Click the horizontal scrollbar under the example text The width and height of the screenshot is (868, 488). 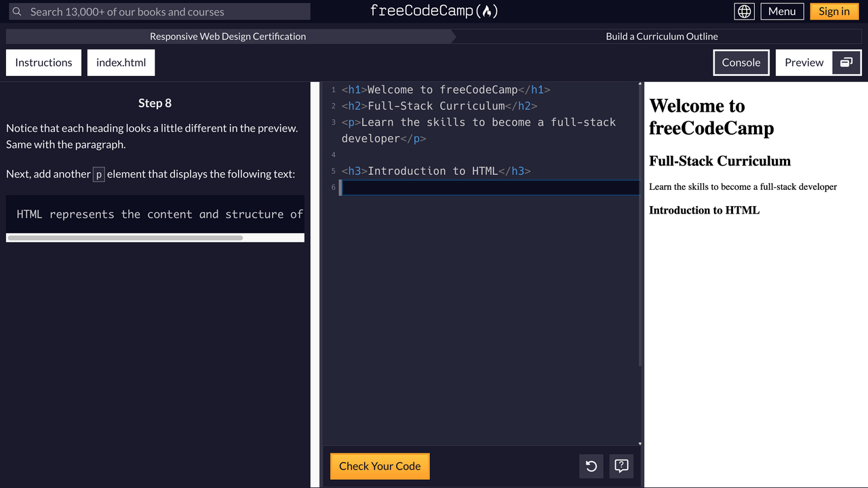coord(125,238)
